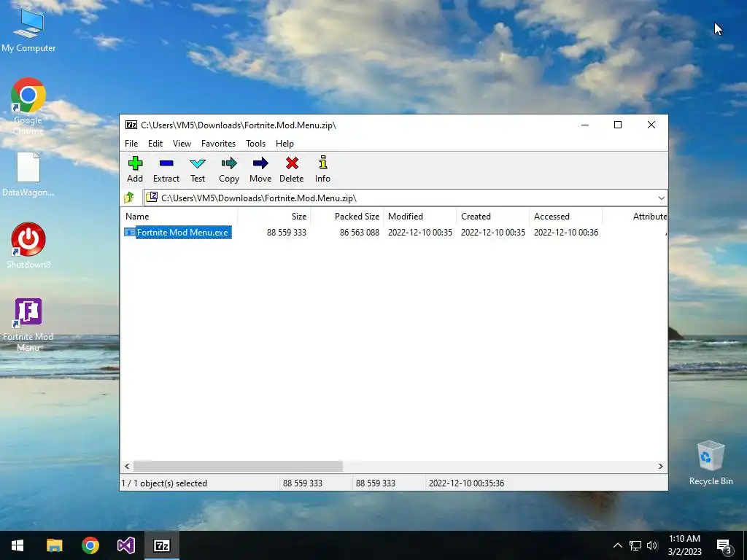Select the DataWagon file on desktop
The width and height of the screenshot is (747, 560).
coord(28,174)
